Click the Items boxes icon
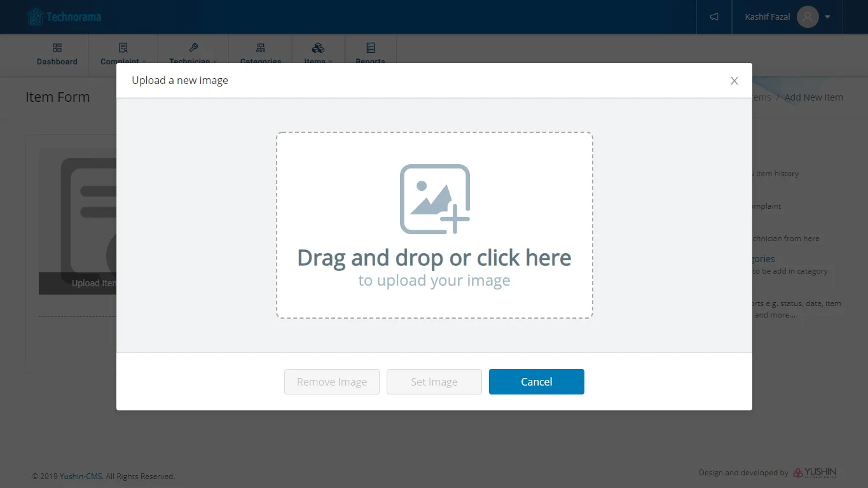868x488 pixels. click(x=319, y=48)
